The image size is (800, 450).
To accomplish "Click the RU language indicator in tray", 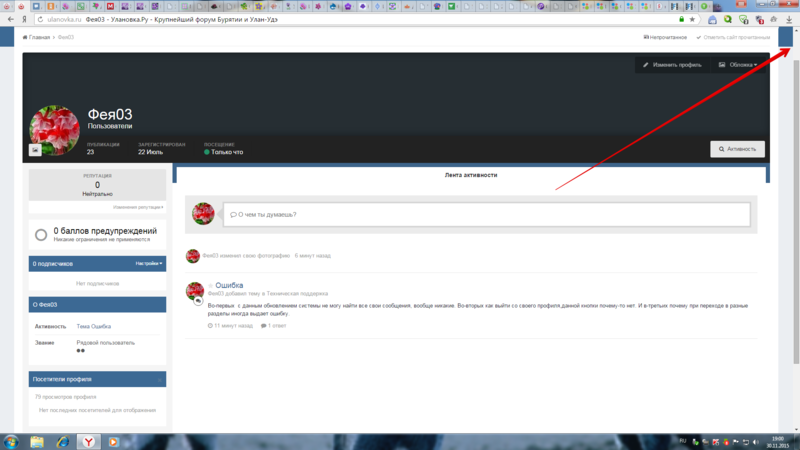I will pyautogui.click(x=683, y=441).
